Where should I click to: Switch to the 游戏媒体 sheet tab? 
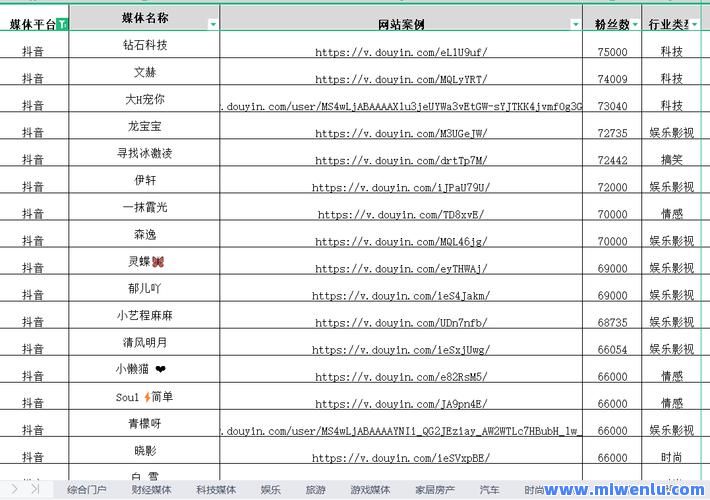point(369,490)
